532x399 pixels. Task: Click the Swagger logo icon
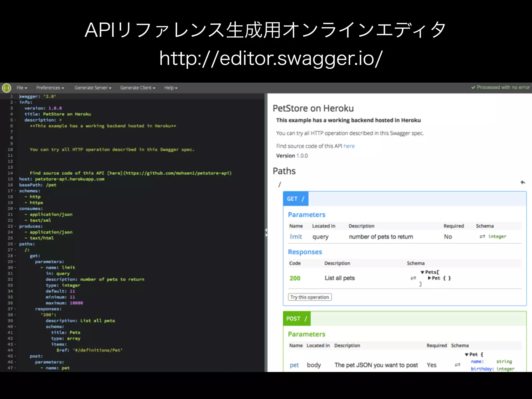[6, 88]
